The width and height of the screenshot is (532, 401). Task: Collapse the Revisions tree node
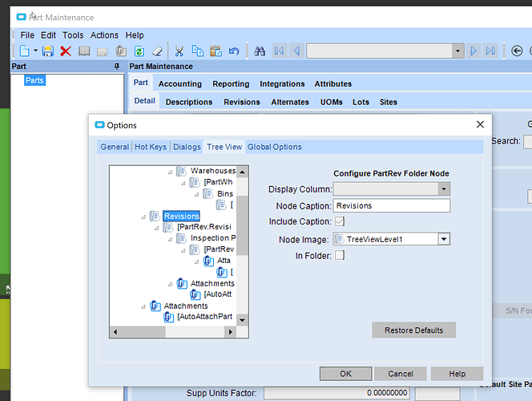click(x=143, y=217)
